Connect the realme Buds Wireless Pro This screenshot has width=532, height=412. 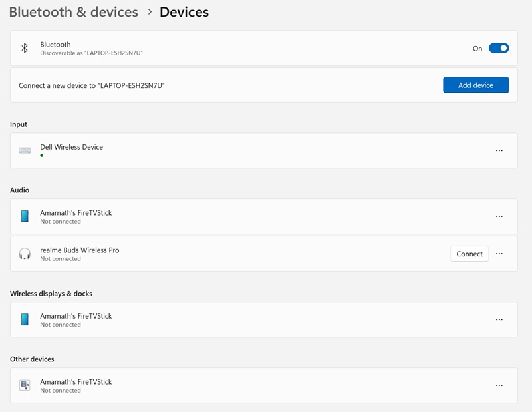469,254
